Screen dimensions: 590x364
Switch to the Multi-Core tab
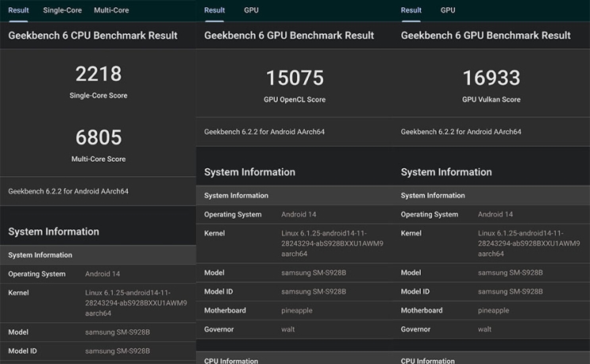tap(111, 10)
